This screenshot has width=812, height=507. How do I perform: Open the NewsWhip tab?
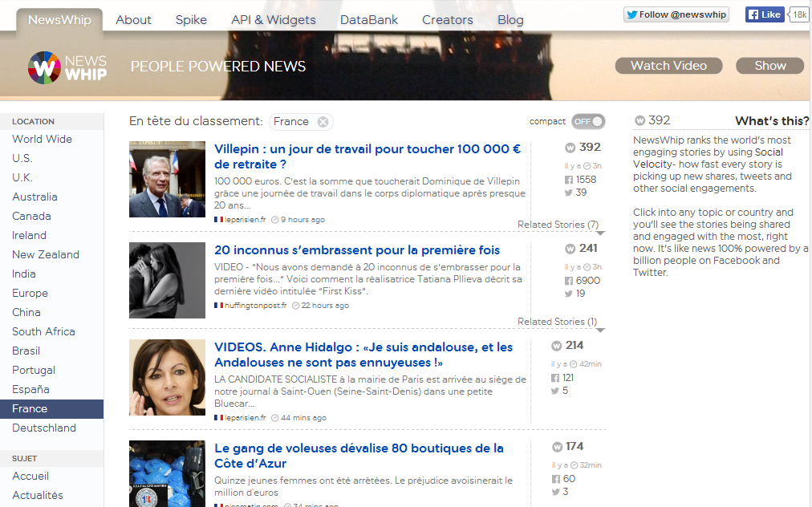[x=59, y=20]
